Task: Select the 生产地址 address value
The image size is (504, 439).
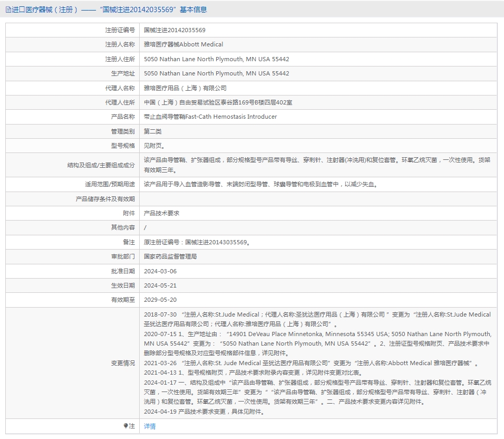Action: (x=216, y=73)
